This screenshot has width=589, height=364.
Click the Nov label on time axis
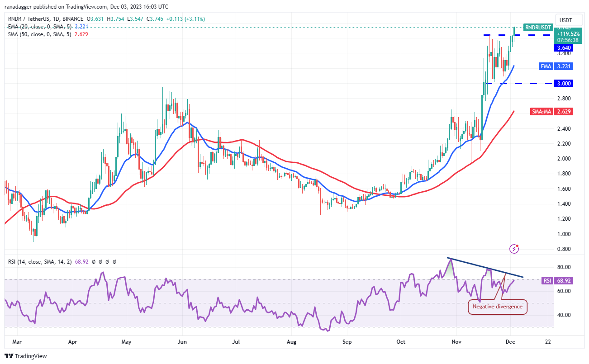click(455, 342)
